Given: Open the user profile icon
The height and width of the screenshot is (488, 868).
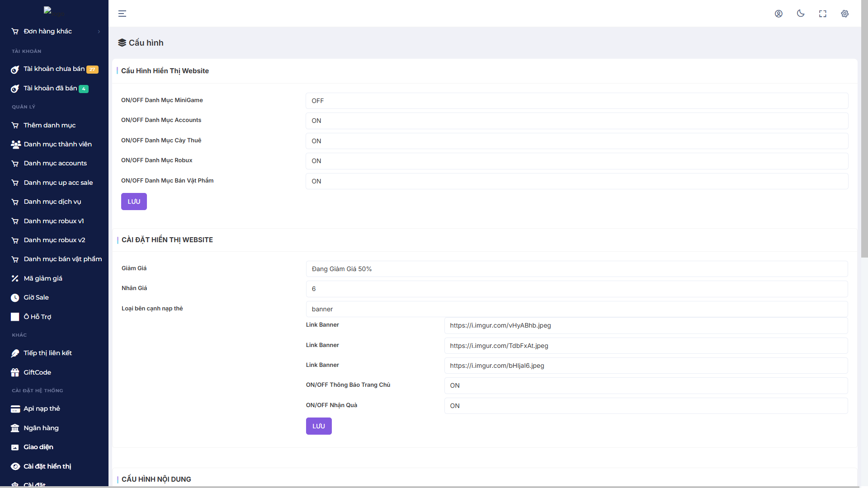Looking at the screenshot, I should [x=778, y=14].
